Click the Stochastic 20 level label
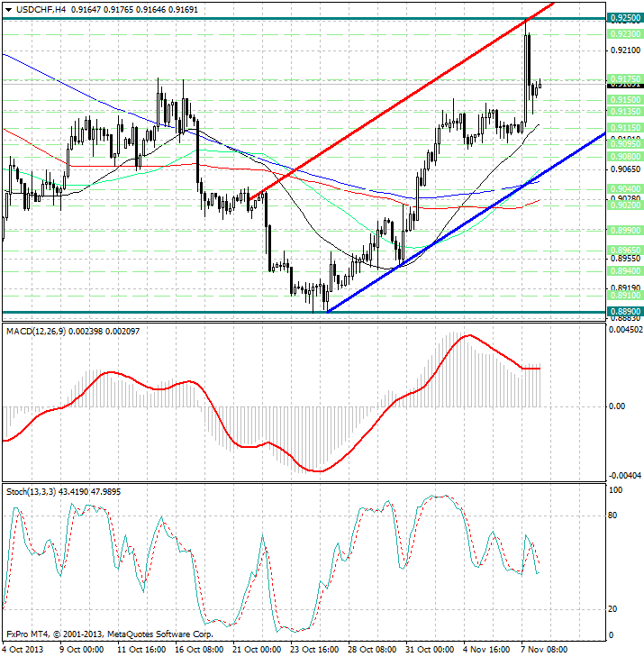This screenshot has width=644, height=657. [612, 609]
